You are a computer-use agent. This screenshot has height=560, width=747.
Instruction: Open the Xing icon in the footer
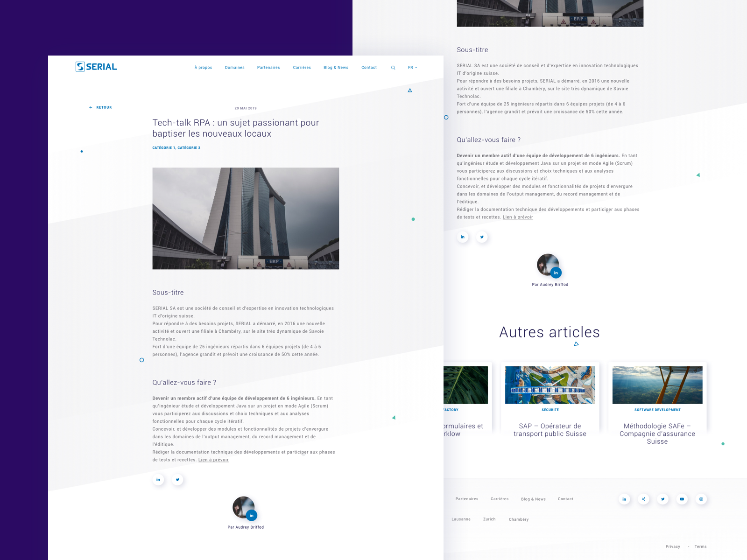click(643, 499)
